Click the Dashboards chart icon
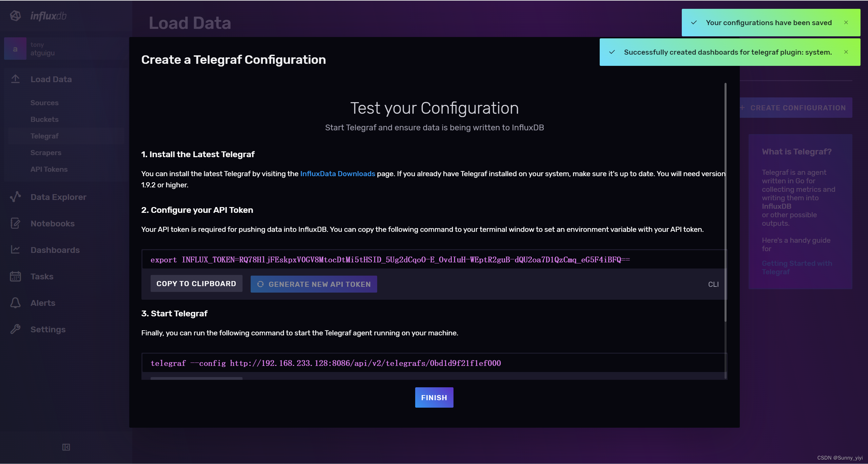 15,250
